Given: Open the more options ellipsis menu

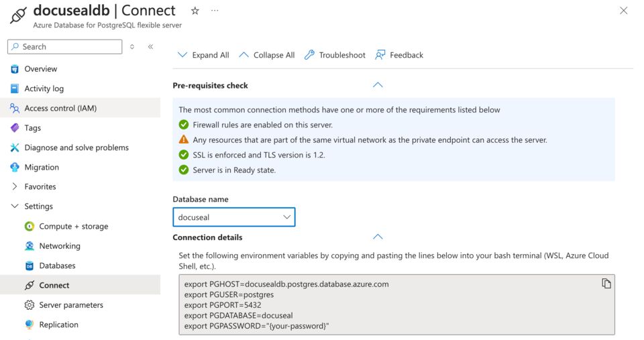Looking at the screenshot, I should (215, 11).
